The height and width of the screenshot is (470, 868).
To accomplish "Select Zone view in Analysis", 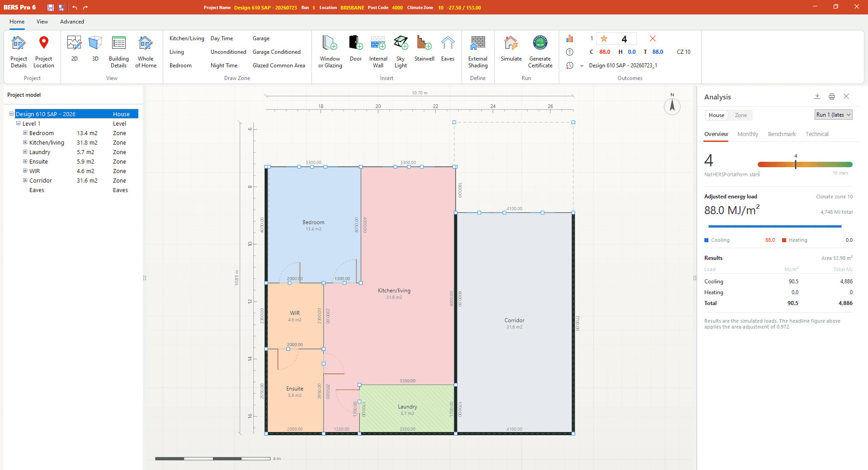I will [741, 115].
